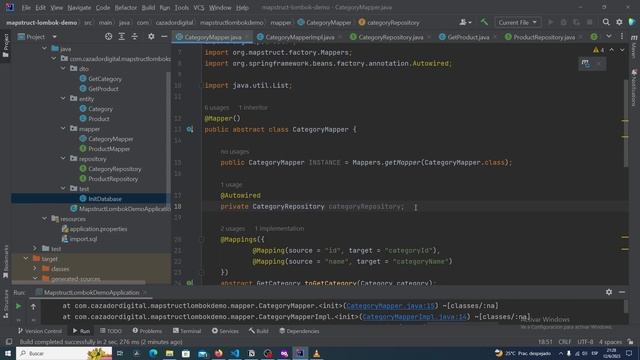Collapse the dto package folder
This screenshot has height=360, width=640.
point(63,69)
